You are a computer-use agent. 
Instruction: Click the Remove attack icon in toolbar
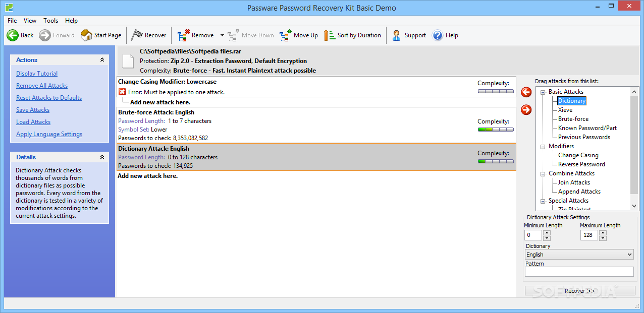click(183, 35)
